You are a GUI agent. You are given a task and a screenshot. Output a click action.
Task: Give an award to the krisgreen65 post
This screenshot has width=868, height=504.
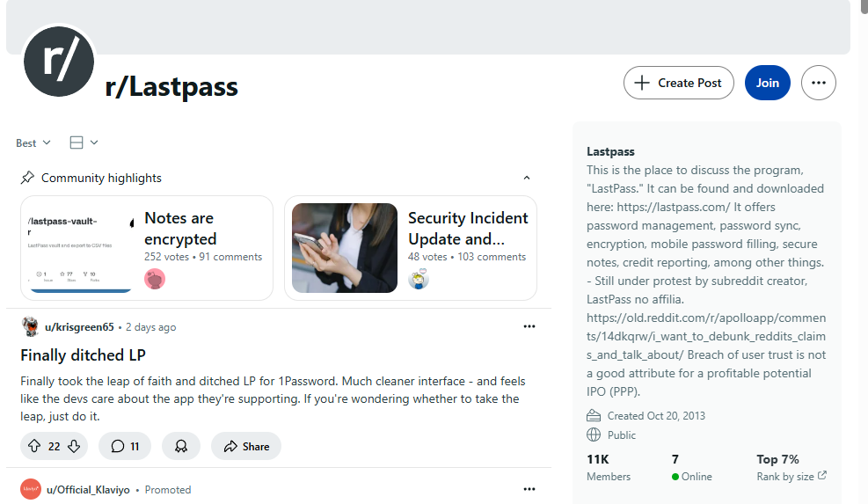(181, 446)
